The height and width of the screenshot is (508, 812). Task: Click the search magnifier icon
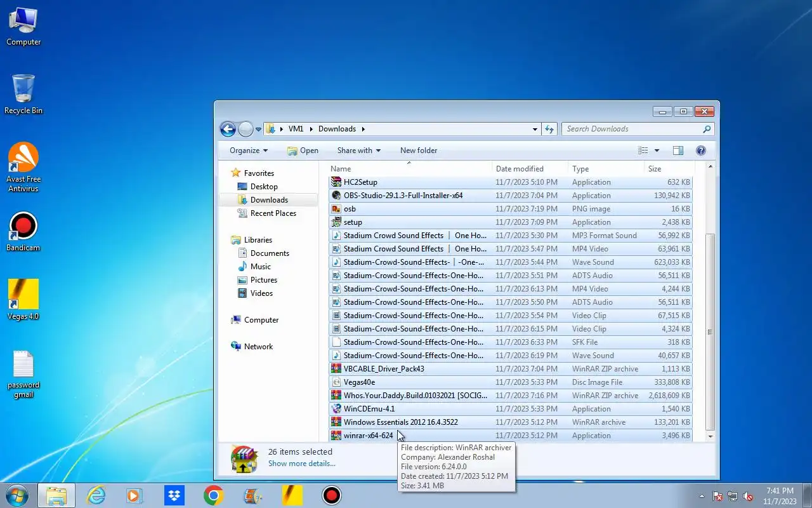pyautogui.click(x=707, y=129)
